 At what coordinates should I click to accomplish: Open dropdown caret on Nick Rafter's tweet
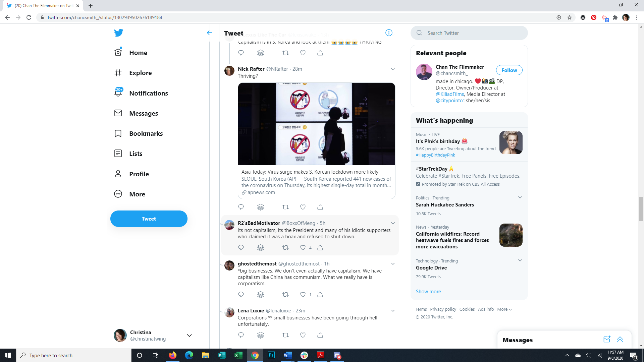tap(393, 69)
